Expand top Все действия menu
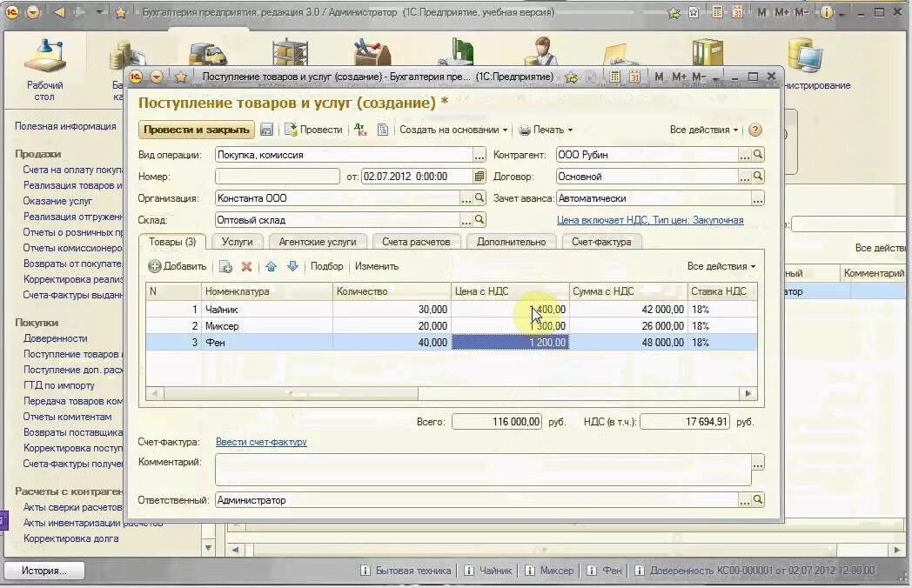Image resolution: width=912 pixels, height=588 pixels. point(704,130)
